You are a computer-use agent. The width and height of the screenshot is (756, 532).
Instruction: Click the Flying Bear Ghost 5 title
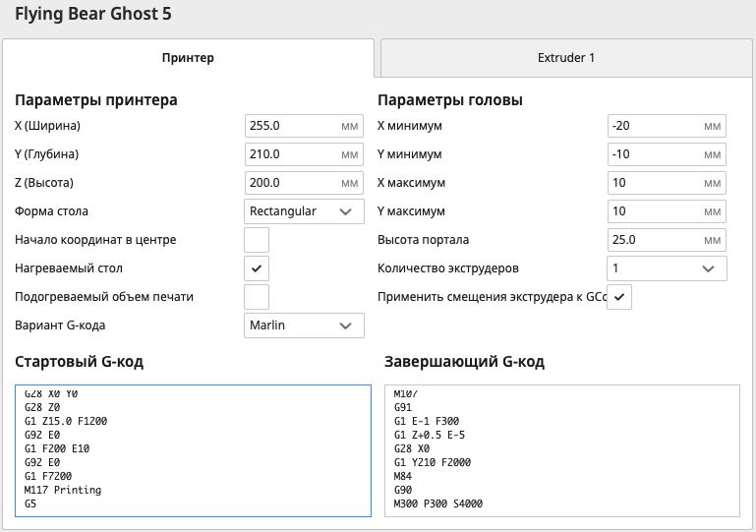93,14
